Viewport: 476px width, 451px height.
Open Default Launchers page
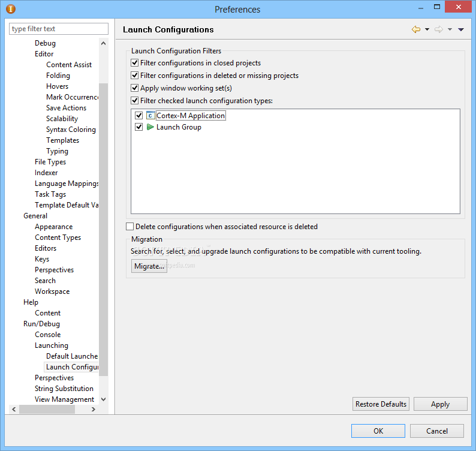click(x=72, y=356)
